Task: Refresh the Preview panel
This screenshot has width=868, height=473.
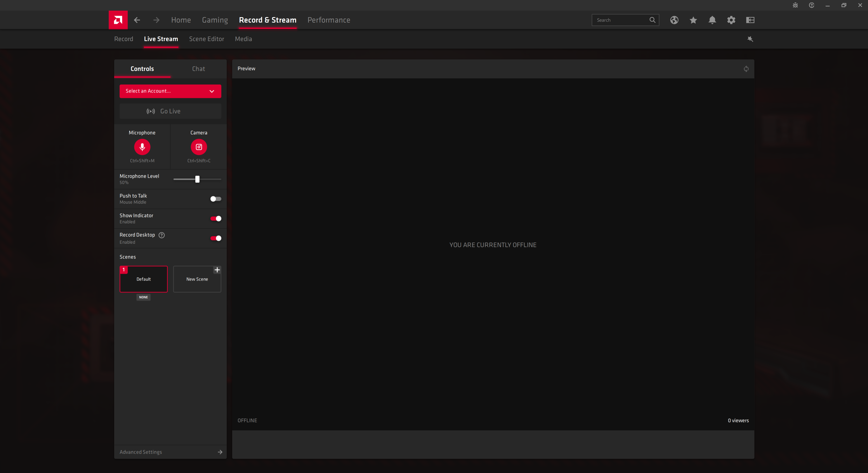Action: click(x=746, y=69)
